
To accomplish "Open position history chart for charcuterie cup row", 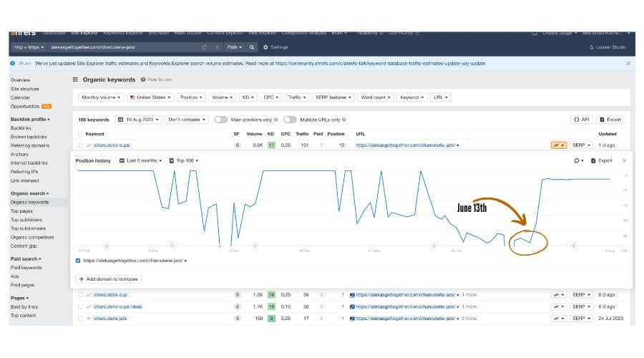I will pyautogui.click(x=559, y=295).
